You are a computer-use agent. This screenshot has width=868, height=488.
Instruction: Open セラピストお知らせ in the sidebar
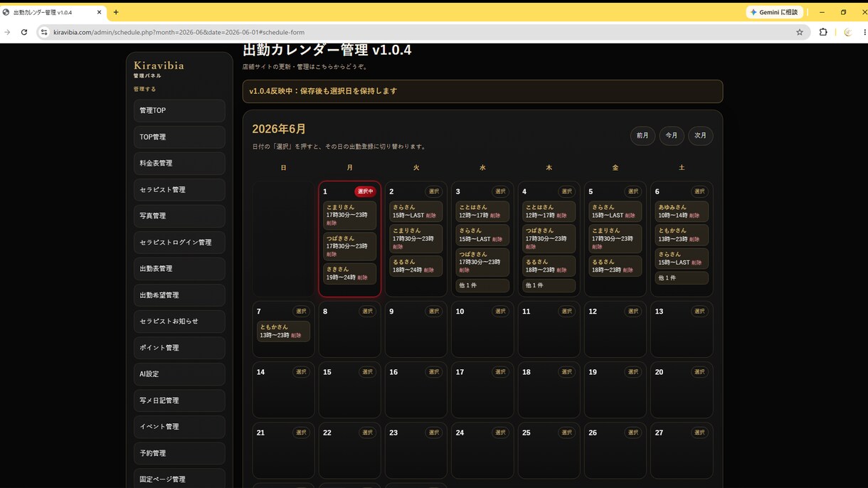[179, 322]
